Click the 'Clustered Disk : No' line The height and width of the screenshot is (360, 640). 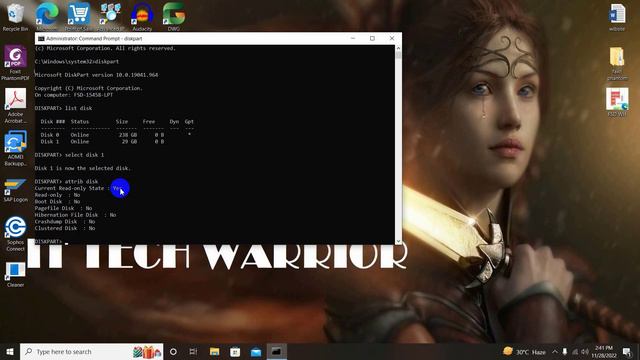(65, 228)
